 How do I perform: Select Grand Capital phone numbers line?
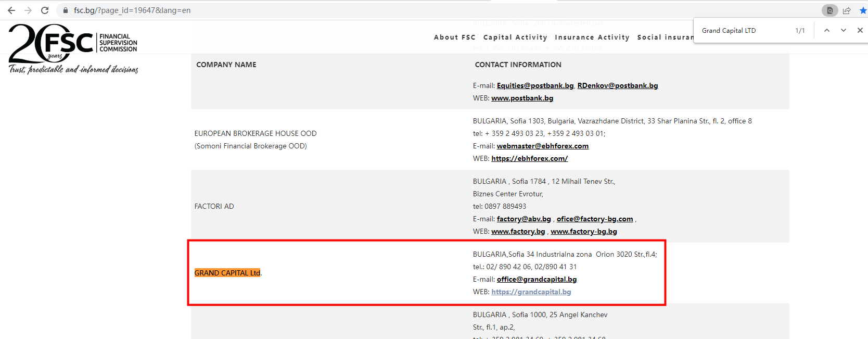click(525, 267)
